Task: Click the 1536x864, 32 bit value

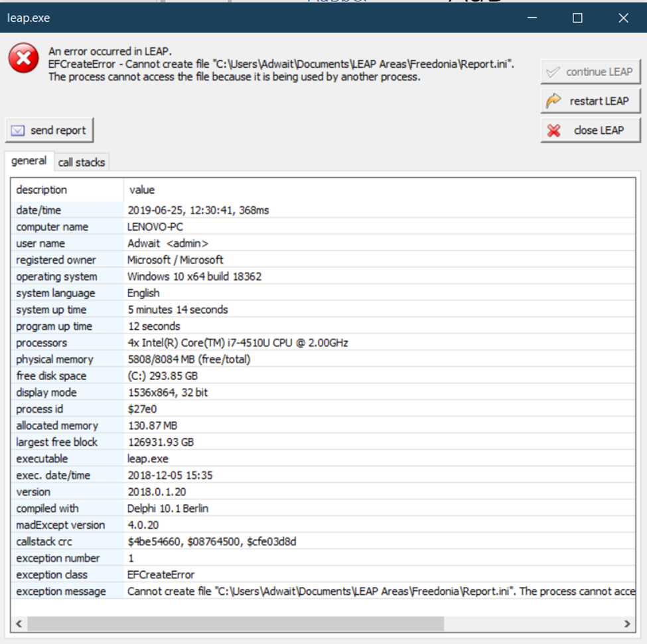Action: pos(167,393)
